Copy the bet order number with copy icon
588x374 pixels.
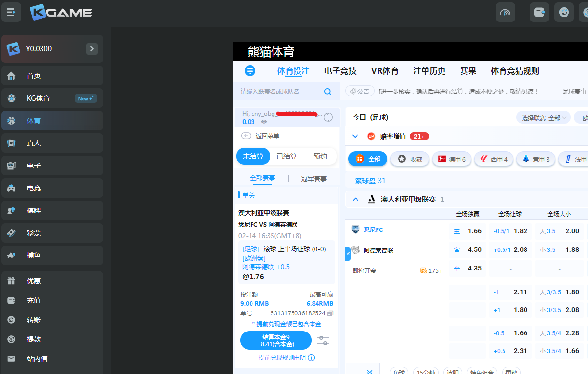[330, 313]
